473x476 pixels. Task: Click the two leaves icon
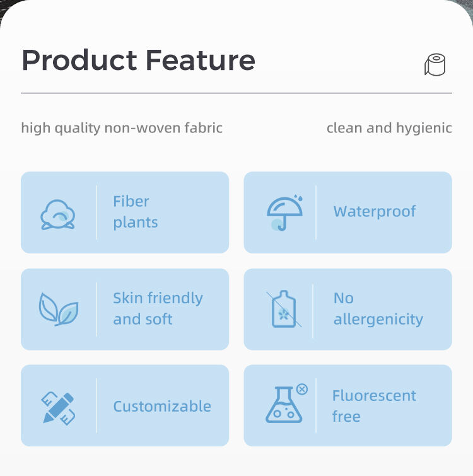point(59,310)
